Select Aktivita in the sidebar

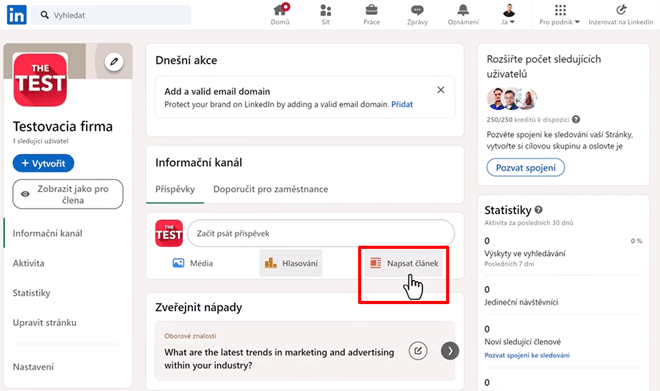click(x=28, y=263)
